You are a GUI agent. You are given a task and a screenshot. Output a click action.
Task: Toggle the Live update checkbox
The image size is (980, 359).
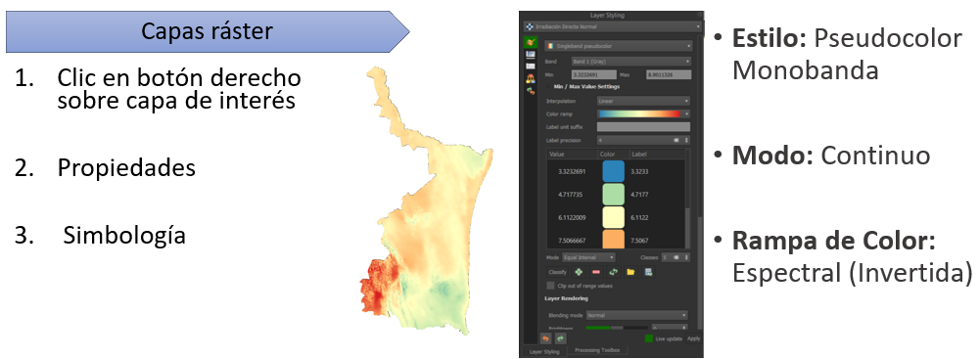coord(649,338)
